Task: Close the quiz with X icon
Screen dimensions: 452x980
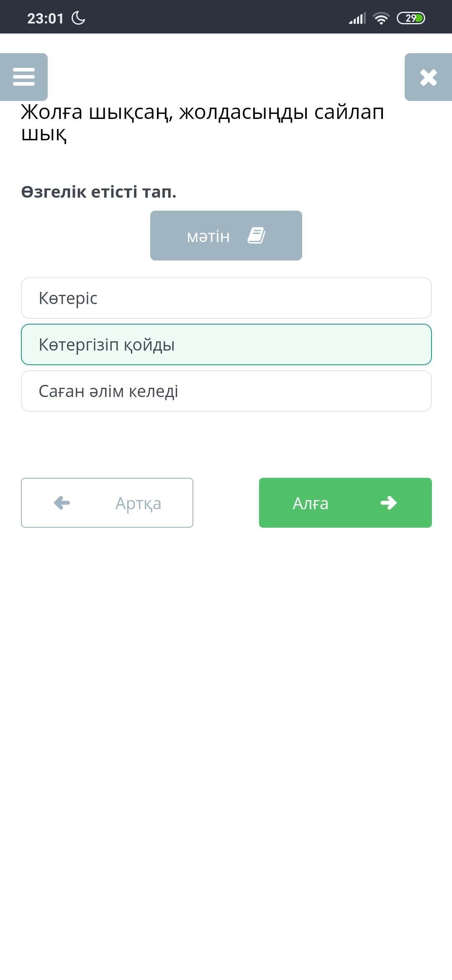Action: point(428,77)
